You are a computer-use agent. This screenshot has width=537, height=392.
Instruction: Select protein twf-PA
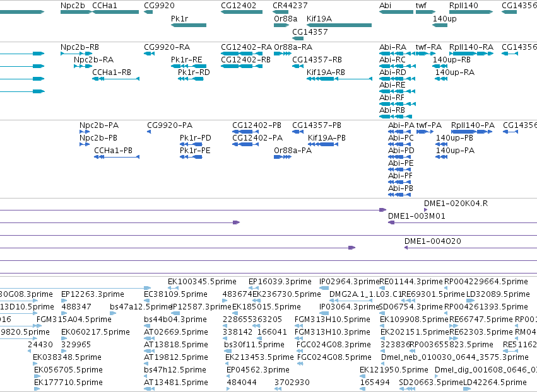pos(425,131)
